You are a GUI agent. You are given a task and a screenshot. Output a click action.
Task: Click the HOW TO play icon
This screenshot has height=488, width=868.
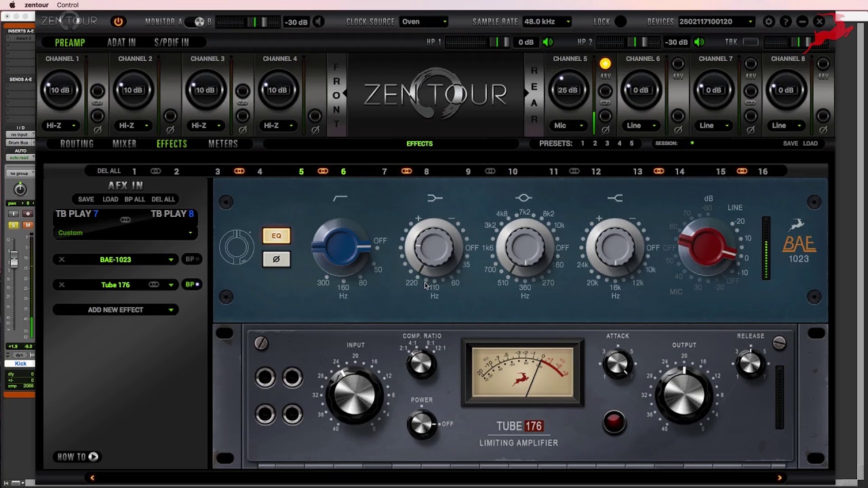pos(94,457)
